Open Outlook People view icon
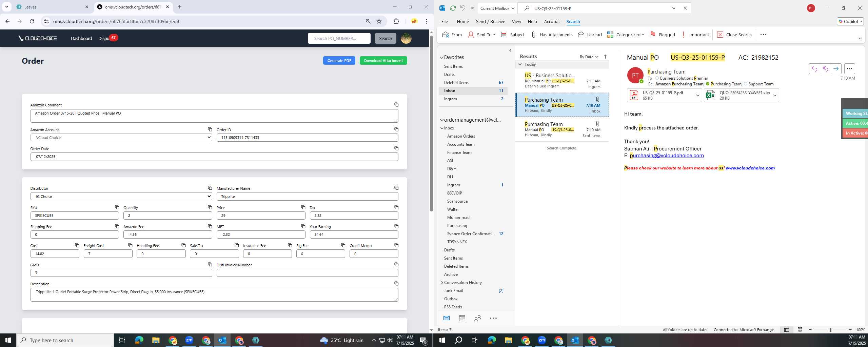This screenshot has width=868, height=347. tap(477, 318)
